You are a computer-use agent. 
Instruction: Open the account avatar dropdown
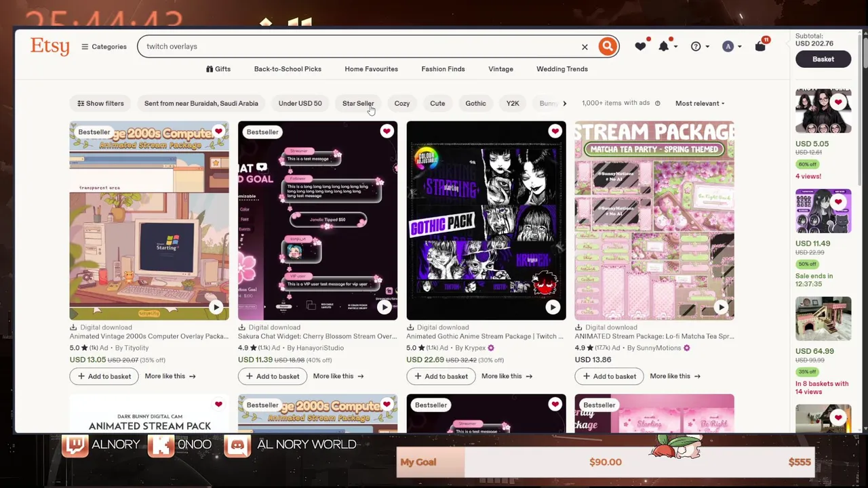coord(731,46)
